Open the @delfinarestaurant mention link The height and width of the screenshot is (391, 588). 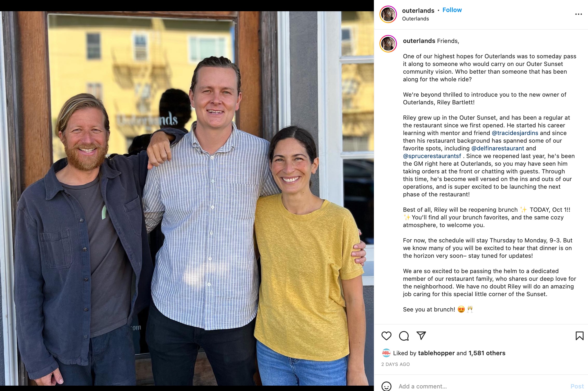(x=498, y=148)
